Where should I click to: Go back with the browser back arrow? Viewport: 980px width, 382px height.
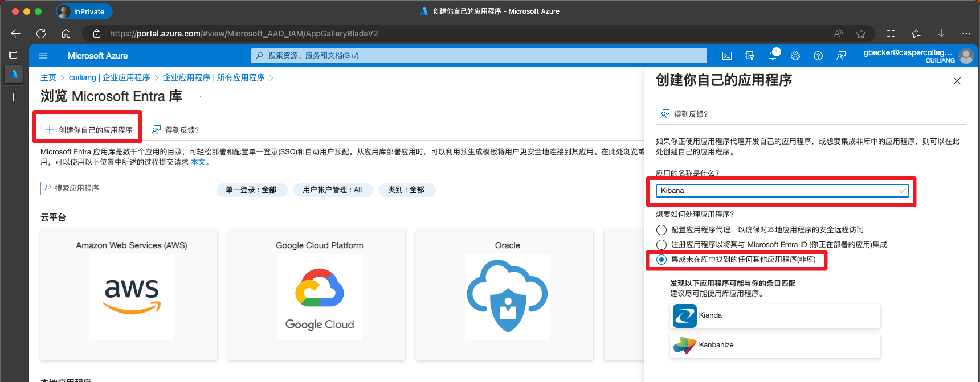[16, 34]
